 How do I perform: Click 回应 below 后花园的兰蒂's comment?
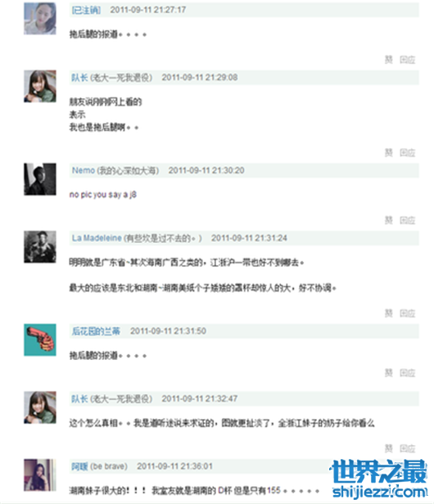point(407,373)
